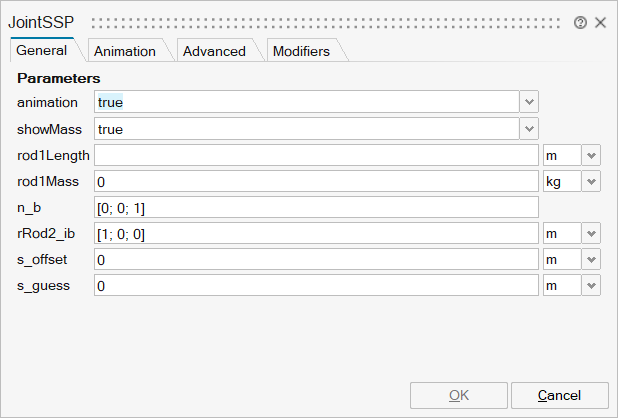The width and height of the screenshot is (618, 418).
Task: Click the s_offset input field
Action: (x=316, y=259)
